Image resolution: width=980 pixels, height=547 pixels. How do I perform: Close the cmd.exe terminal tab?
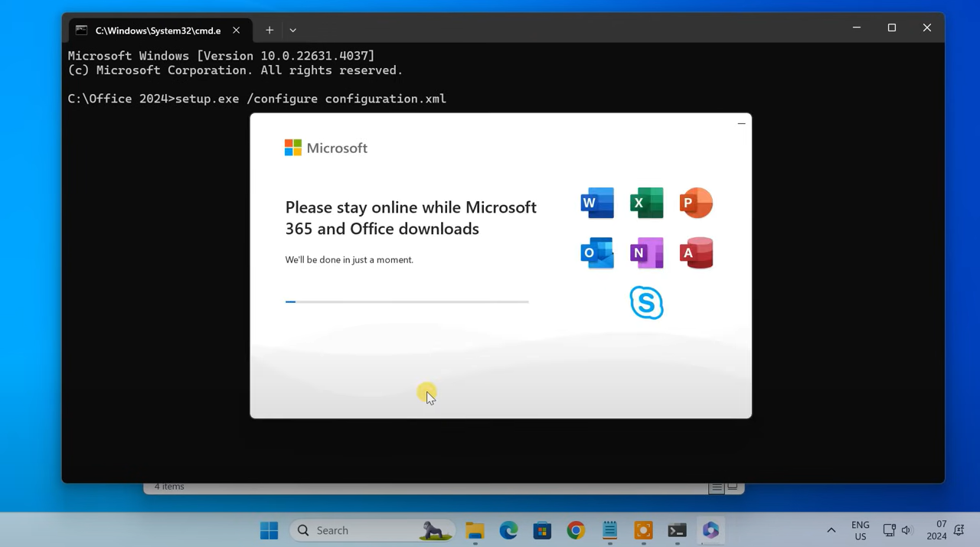click(x=237, y=31)
